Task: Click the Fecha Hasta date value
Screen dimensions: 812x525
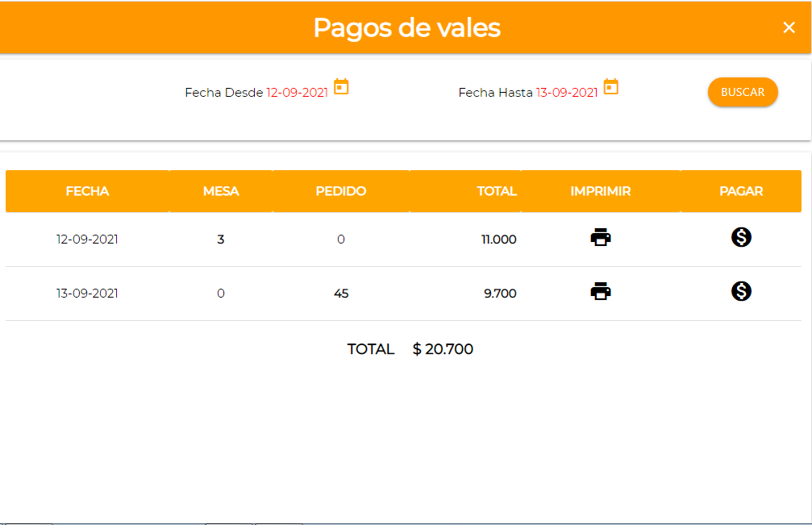Action: pos(567,93)
